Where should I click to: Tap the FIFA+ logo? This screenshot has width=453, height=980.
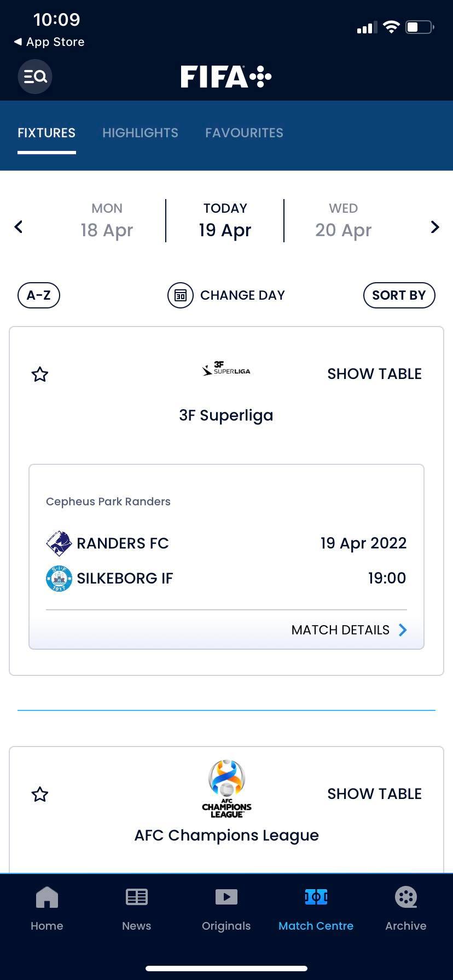click(226, 77)
